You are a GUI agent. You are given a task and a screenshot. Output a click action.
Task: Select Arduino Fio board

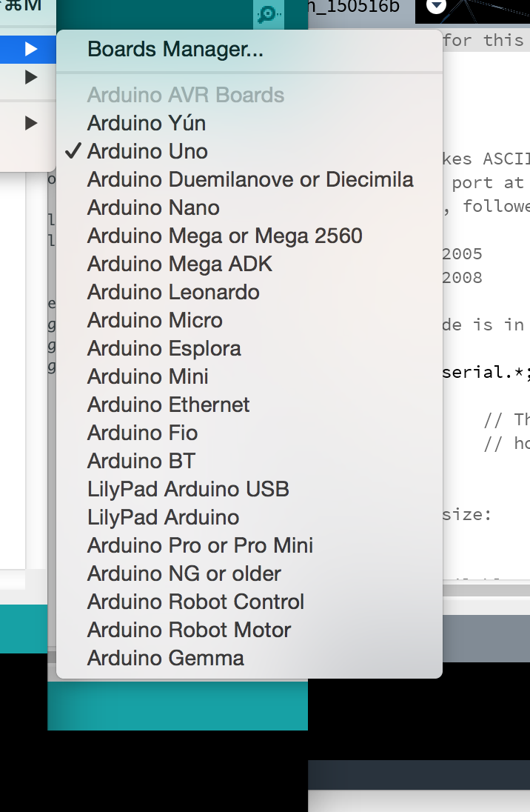click(249, 433)
